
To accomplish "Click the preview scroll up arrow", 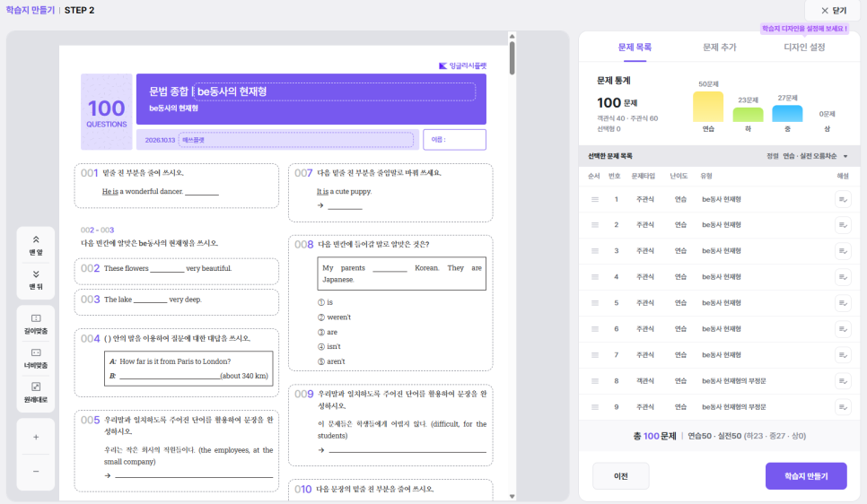I will pos(512,37).
